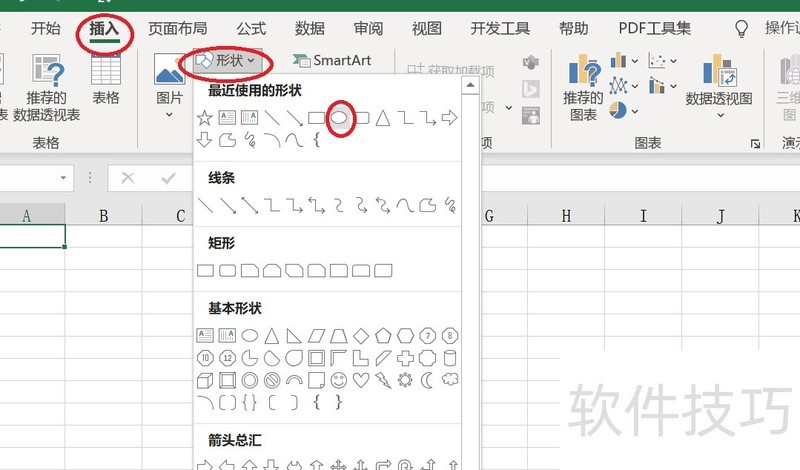This screenshot has width=800, height=470.
Task: Open the 数据 tab
Action: 310,28
